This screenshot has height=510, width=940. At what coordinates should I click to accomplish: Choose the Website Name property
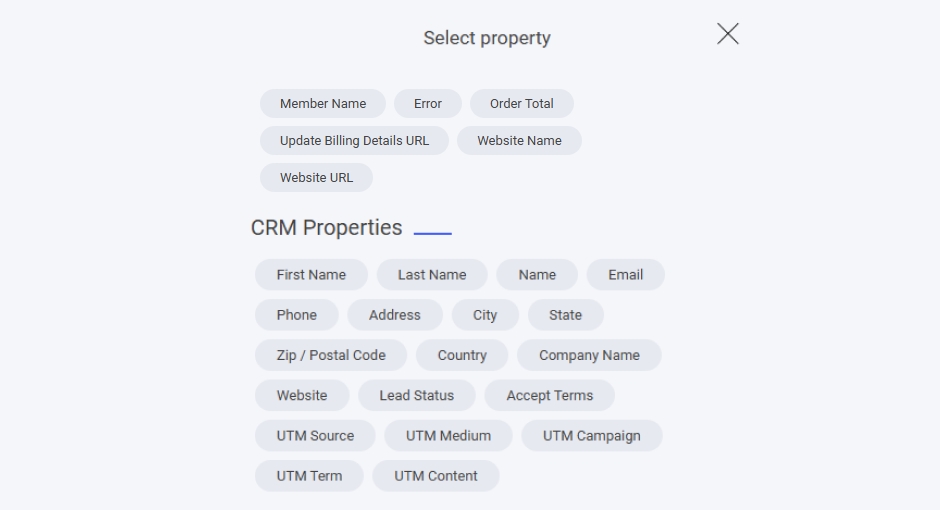click(x=519, y=141)
